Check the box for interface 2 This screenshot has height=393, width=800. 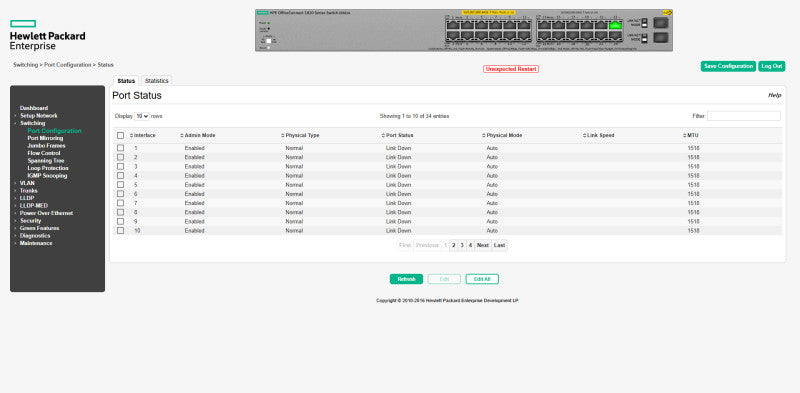coord(120,157)
